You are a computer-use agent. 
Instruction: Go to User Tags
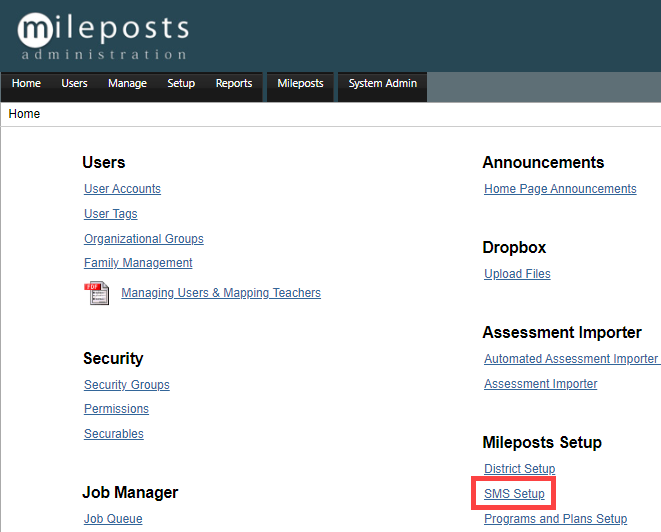coord(110,214)
